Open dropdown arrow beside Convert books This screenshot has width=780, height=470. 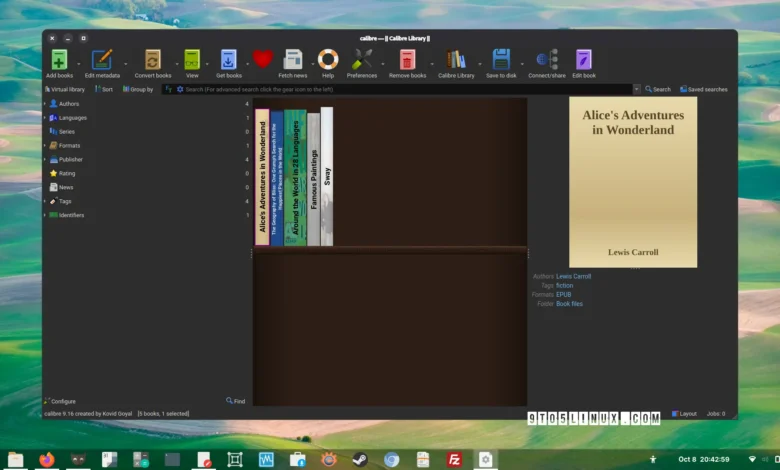point(176,64)
